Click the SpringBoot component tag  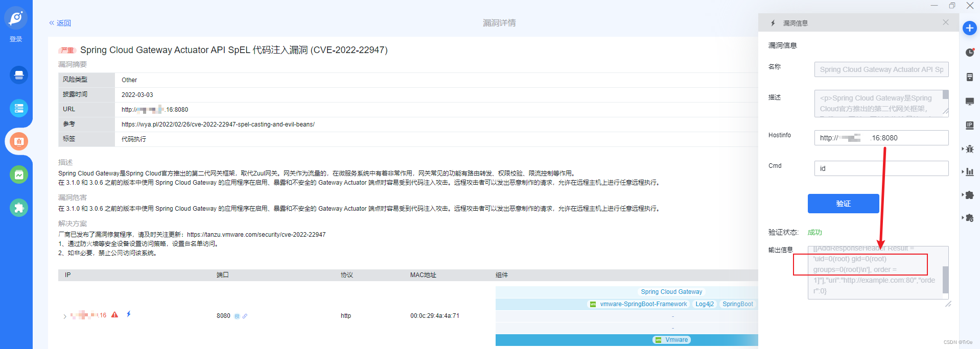coord(738,304)
